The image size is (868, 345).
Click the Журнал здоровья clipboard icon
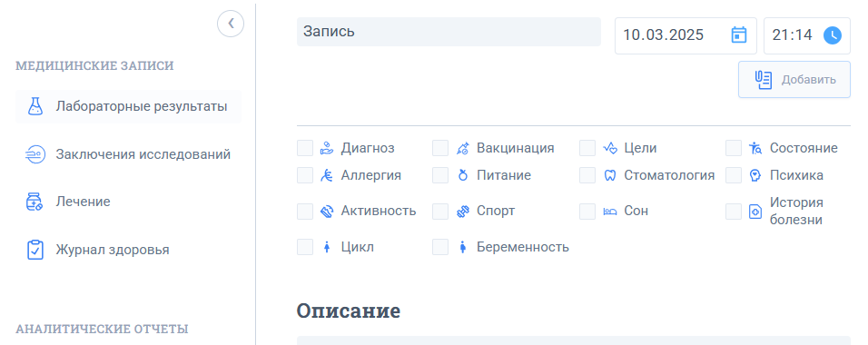pos(35,250)
